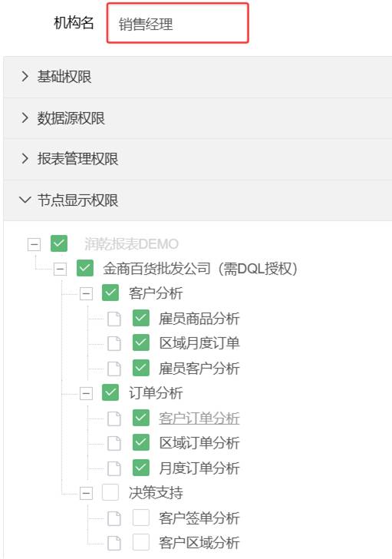Uncheck the 润乾报表DEMO root checkbox

(59, 243)
